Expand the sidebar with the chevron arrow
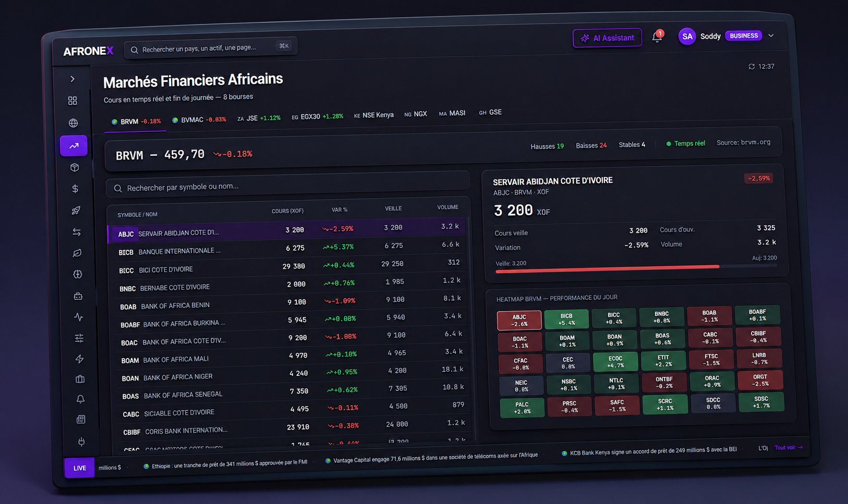The image size is (848, 504). (72, 79)
